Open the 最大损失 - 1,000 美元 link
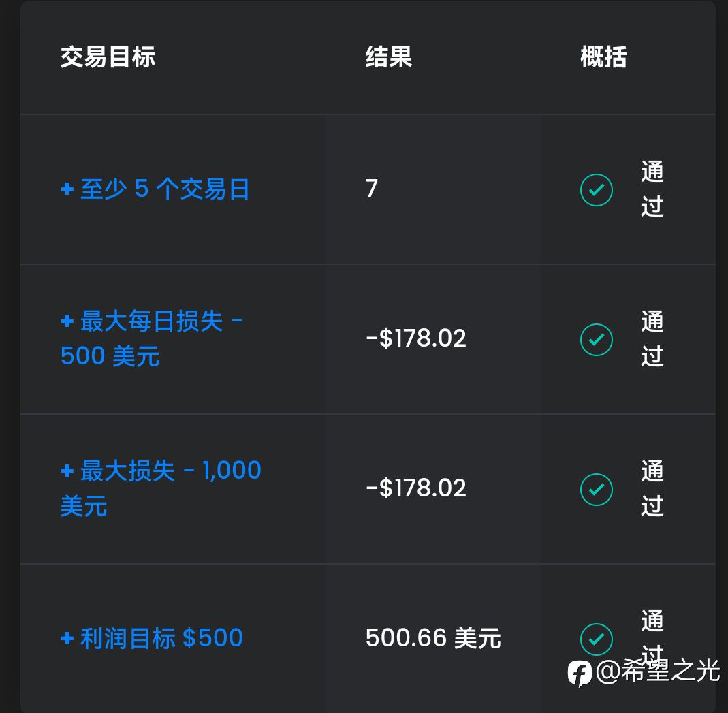Screen dimensions: 728x713 (x=161, y=488)
